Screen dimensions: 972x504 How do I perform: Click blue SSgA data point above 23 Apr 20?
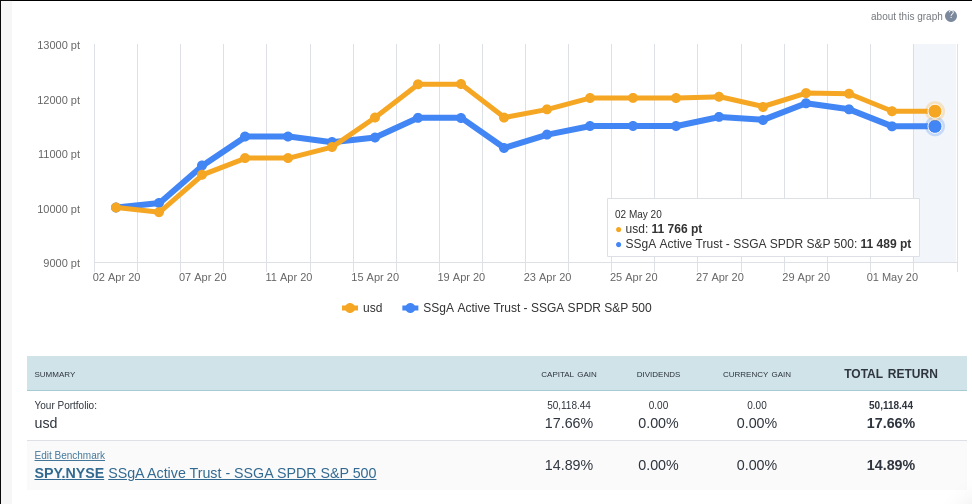pyautogui.click(x=547, y=134)
